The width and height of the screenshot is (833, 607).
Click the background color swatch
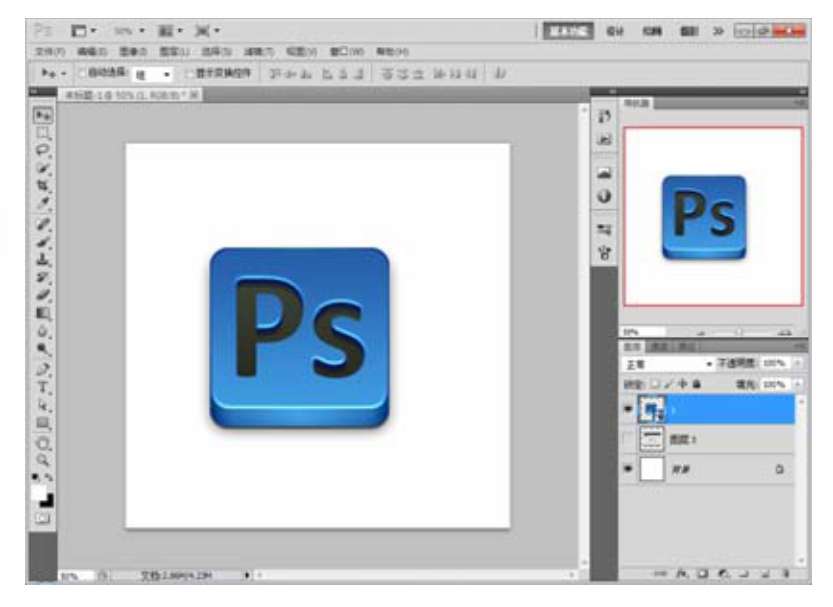(x=48, y=501)
